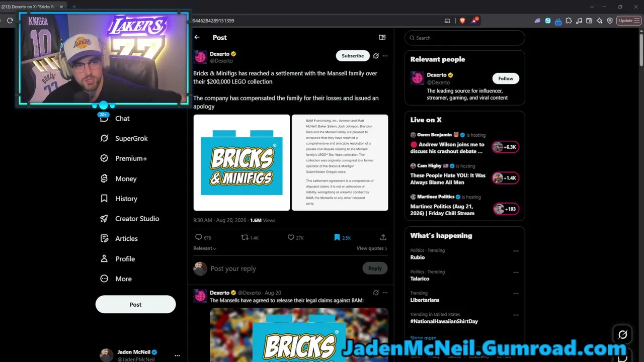Click the reply bubble showing 678
This screenshot has height=362, width=644.
click(x=203, y=237)
